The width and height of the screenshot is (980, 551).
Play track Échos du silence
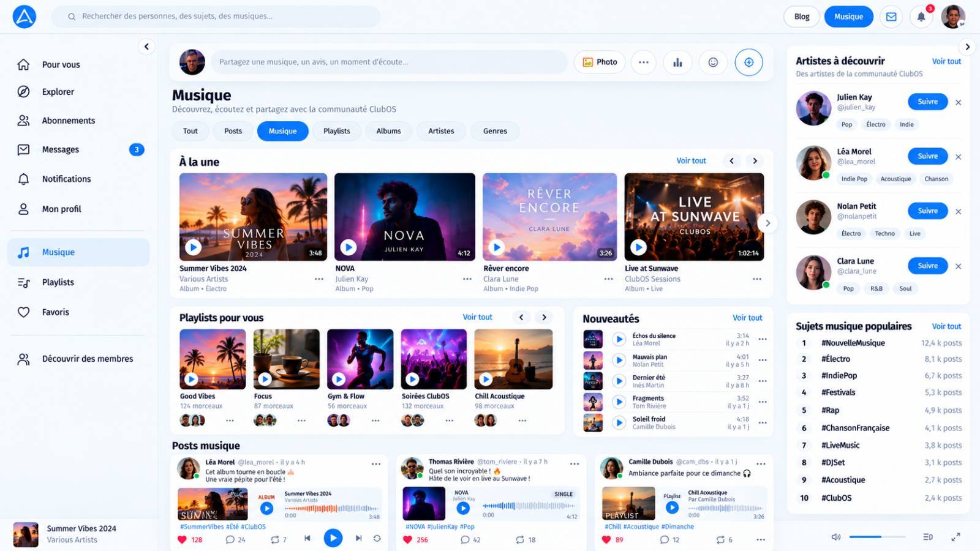(x=619, y=339)
